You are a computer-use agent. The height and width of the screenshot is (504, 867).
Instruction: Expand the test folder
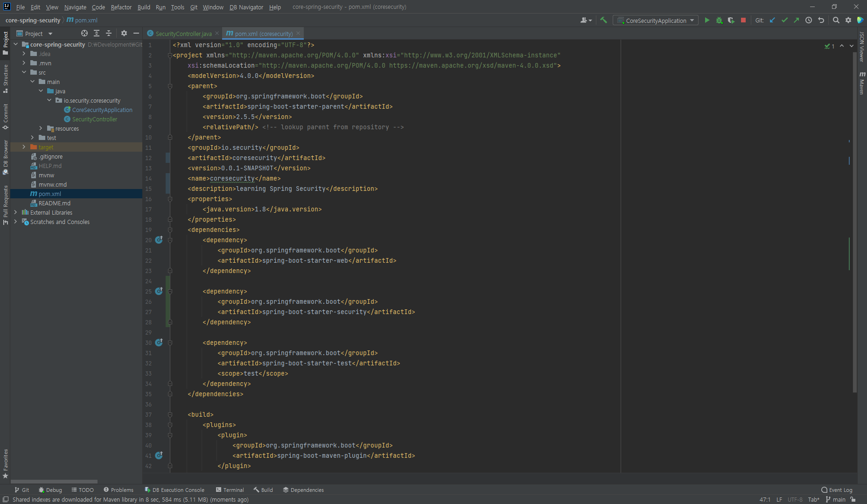32,138
